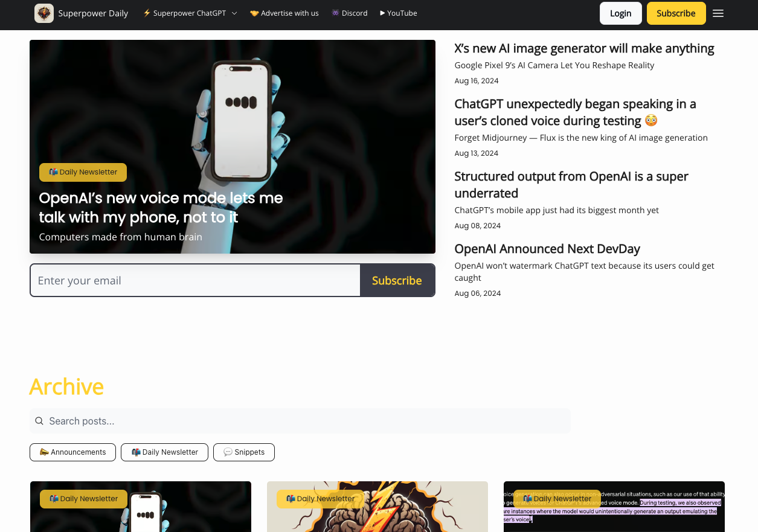Click Daily Newsletter badge on featured post
The image size is (758, 532).
[83, 172]
